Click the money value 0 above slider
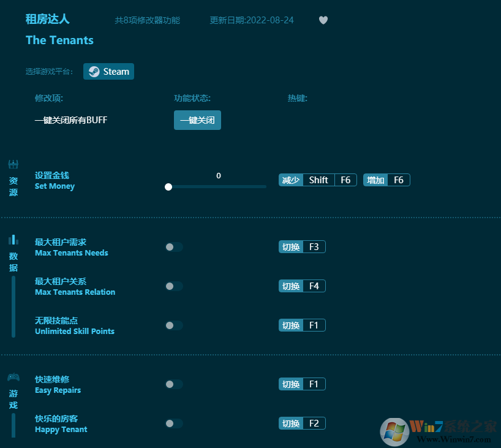 (x=219, y=175)
